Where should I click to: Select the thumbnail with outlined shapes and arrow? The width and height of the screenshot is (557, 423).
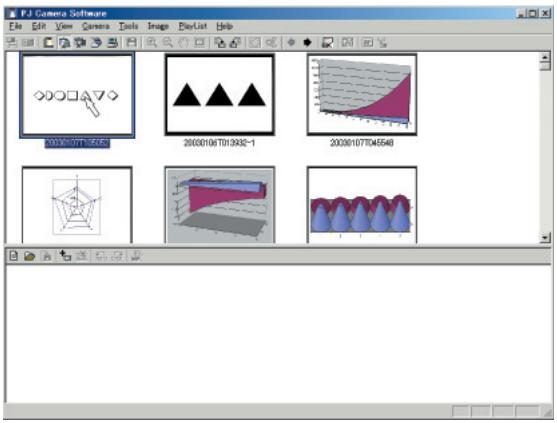pos(77,95)
